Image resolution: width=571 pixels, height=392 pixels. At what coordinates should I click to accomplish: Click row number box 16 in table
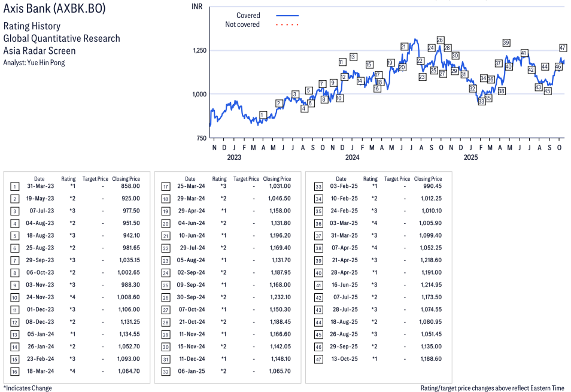(x=14, y=371)
